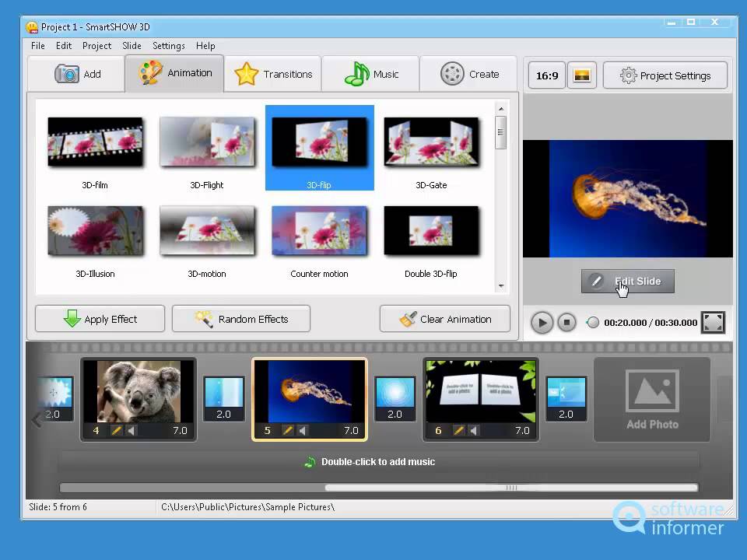Click the Apply Effect button
This screenshot has width=747, height=560.
(x=100, y=319)
